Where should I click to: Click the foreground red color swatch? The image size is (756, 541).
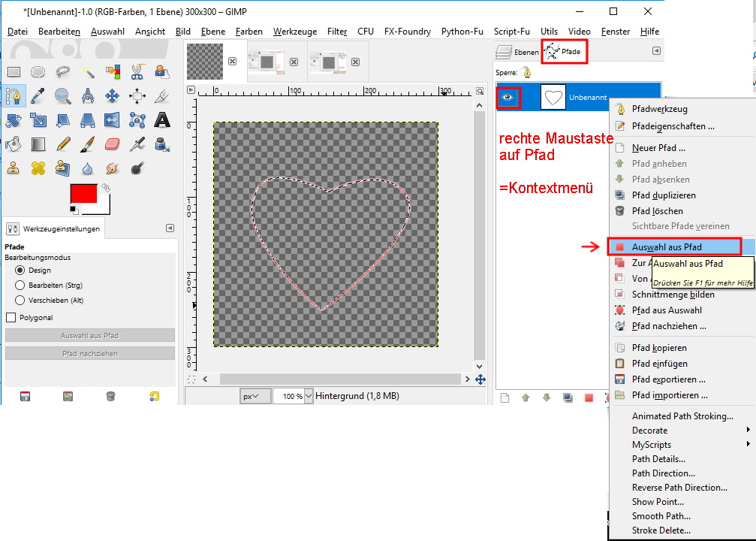point(83,193)
